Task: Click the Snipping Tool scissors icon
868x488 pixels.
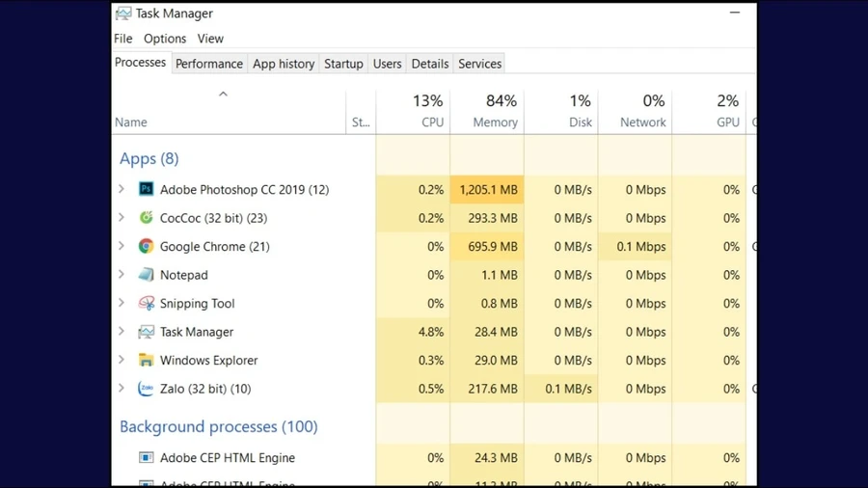Action: tap(147, 303)
